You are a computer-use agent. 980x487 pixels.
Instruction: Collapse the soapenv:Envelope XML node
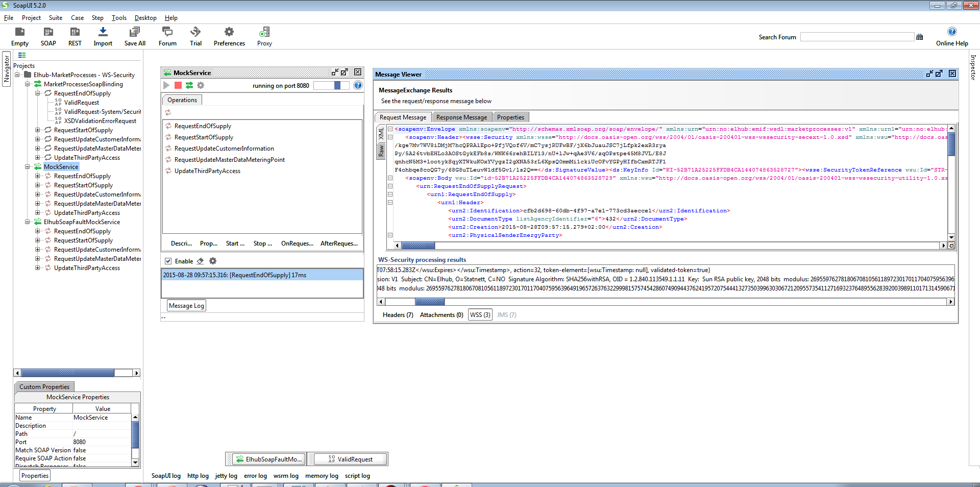[x=390, y=129]
